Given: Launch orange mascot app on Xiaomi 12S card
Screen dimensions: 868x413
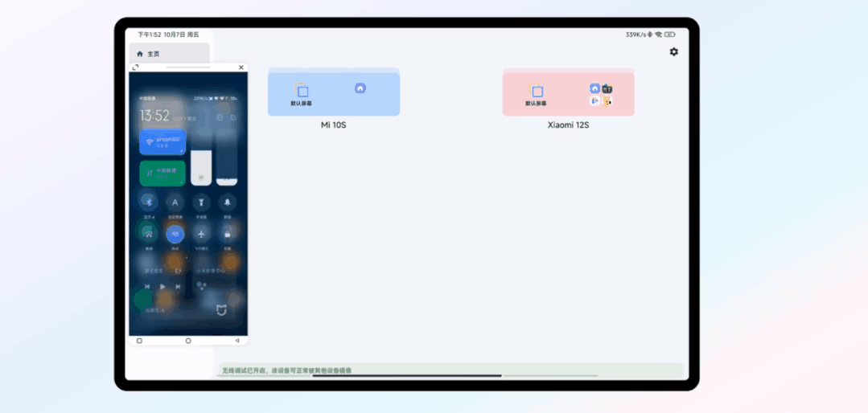Looking at the screenshot, I should click(x=607, y=100).
